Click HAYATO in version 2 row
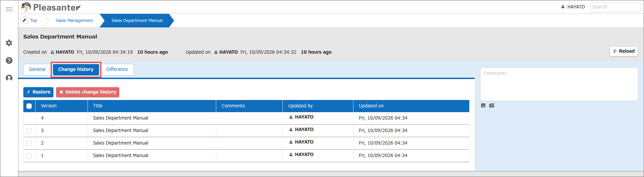Viewport: 644px width, 177px height. pos(304,142)
